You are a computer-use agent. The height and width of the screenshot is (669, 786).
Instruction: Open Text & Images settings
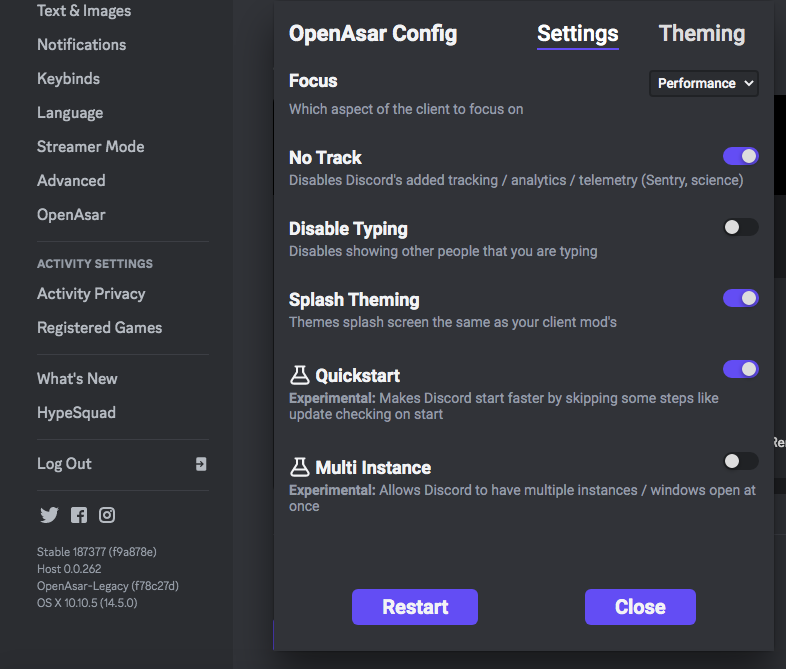pos(84,11)
